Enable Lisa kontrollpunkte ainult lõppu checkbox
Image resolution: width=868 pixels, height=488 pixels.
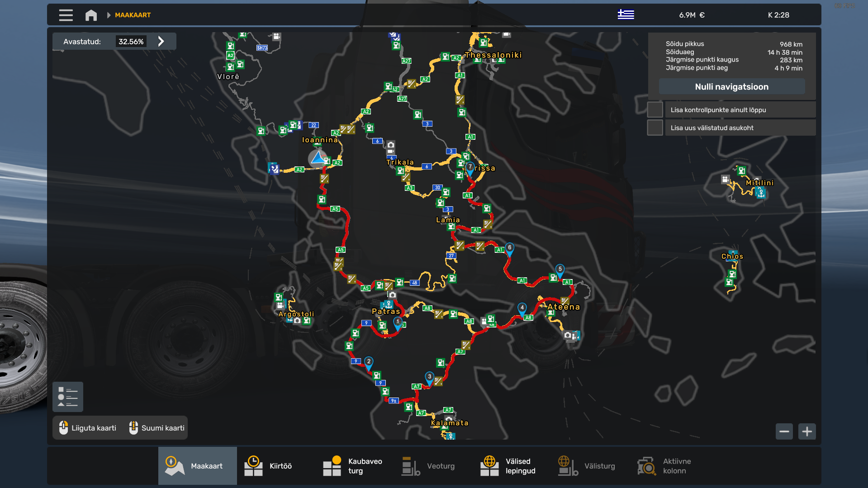pyautogui.click(x=655, y=109)
